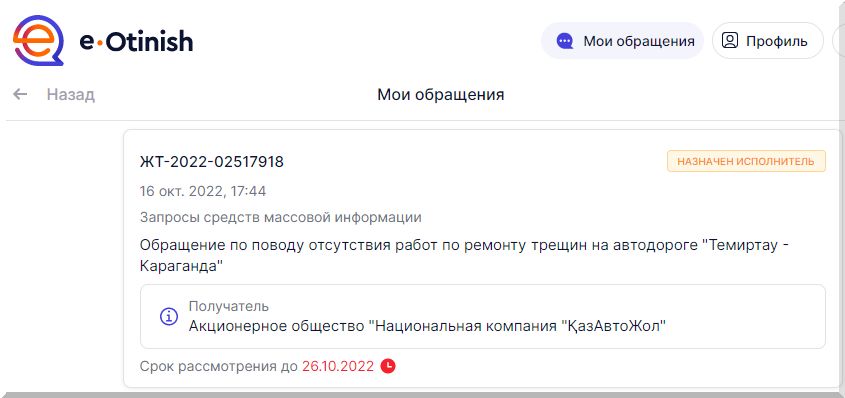Click the red clock deadline icon
Screen dimensions: 845x398
tap(388, 366)
